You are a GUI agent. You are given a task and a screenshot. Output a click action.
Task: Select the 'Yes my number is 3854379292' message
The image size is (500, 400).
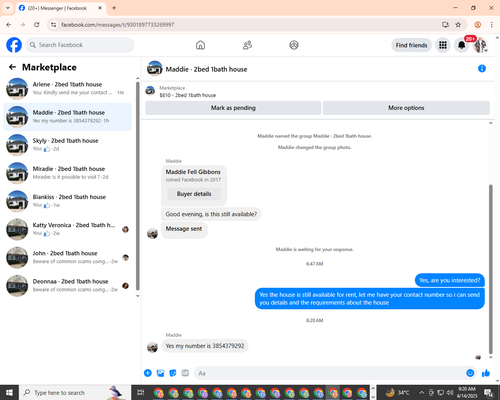pos(205,346)
